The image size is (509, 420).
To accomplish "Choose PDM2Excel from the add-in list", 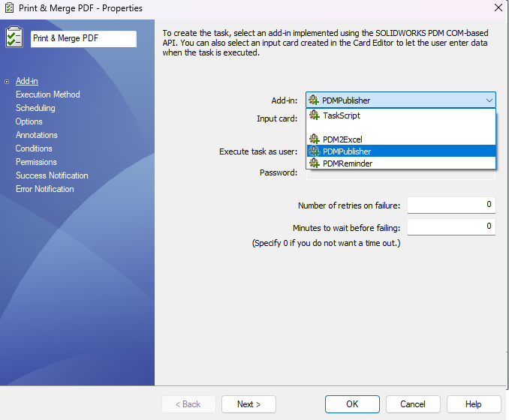I will (x=401, y=139).
